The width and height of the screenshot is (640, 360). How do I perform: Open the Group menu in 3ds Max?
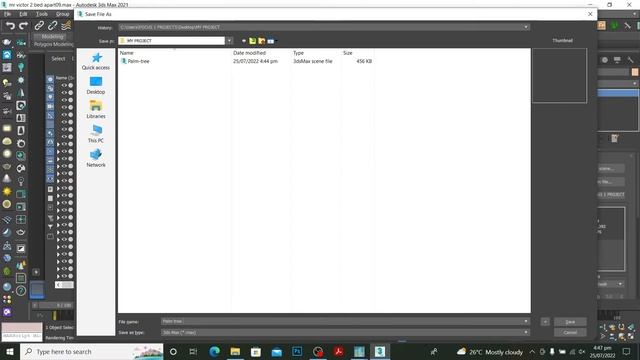[x=62, y=14]
